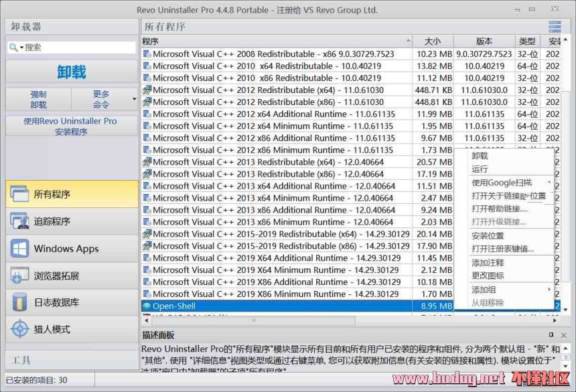Image resolution: width=576 pixels, height=392 pixels.
Task: Click icon of Visual C++ 2013 Redistributable (x86)
Action: (x=147, y=174)
